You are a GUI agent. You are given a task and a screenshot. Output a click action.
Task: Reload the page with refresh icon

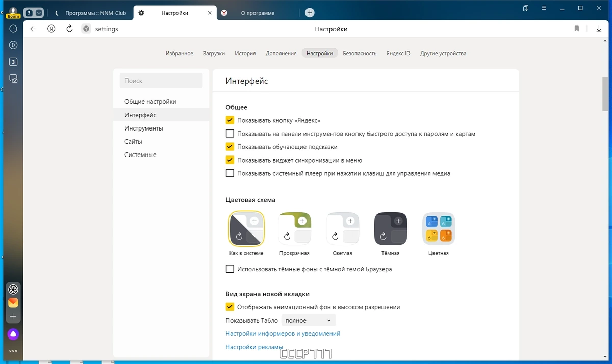coord(70,29)
